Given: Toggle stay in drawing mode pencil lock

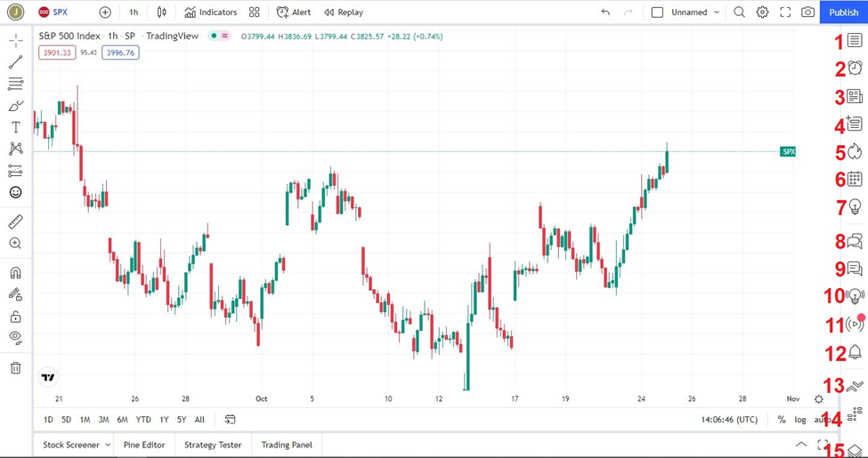Looking at the screenshot, I should [x=15, y=295].
